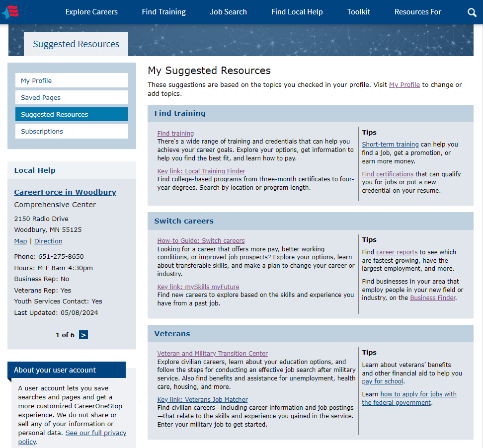Click Hours: M-F 8am-4:30pm text
The height and width of the screenshot is (448, 483).
53,268
